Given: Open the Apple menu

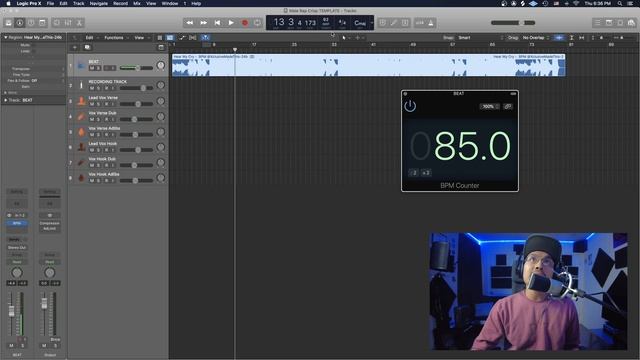Looking at the screenshot, I should 8,3.
